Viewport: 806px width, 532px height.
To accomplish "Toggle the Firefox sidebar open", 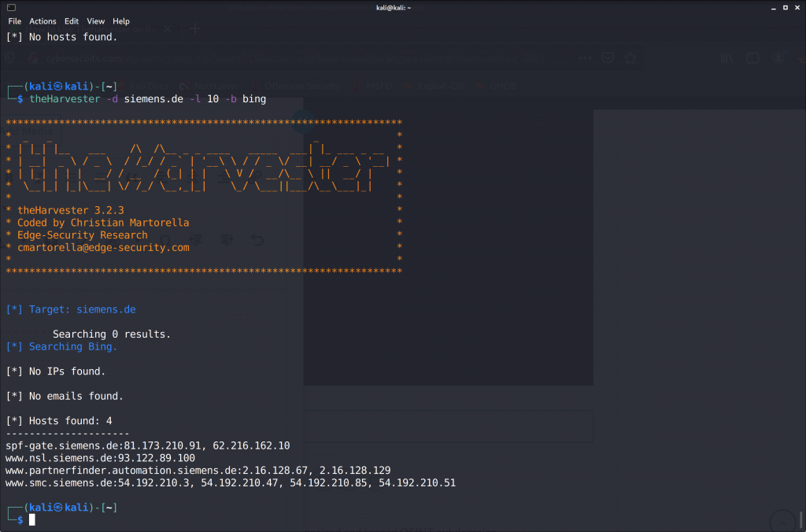I will click(x=752, y=57).
